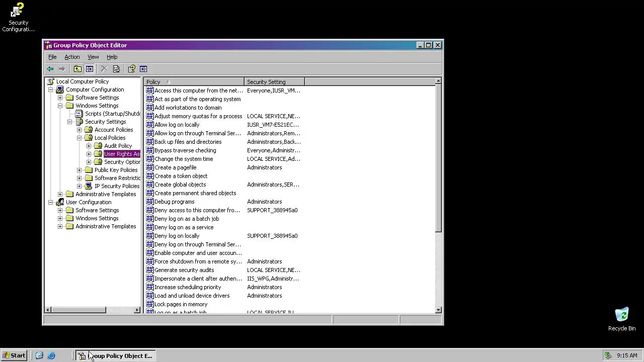Select 'Generate security audits' policy
Image resolution: width=644 pixels, height=362 pixels.
click(184, 270)
